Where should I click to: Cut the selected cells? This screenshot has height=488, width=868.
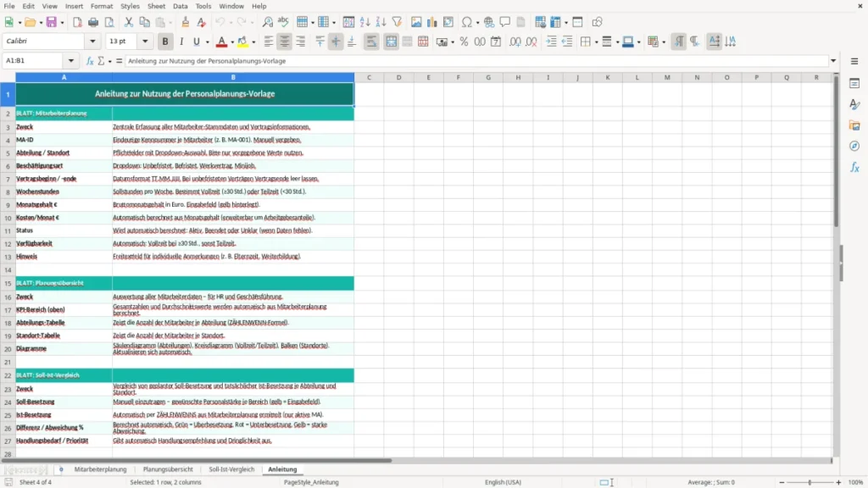(129, 22)
